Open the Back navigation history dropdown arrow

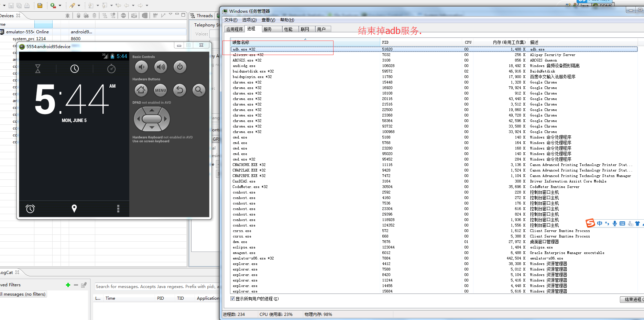click(133, 5)
